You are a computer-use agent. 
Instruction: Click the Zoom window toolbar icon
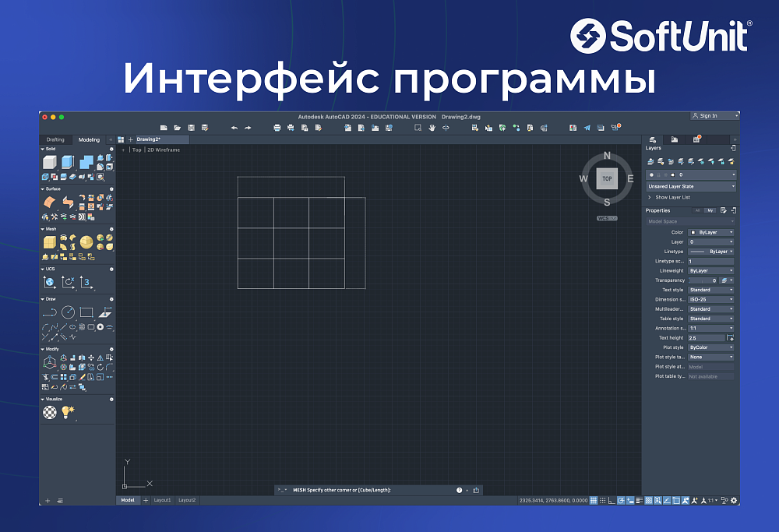tap(418, 128)
